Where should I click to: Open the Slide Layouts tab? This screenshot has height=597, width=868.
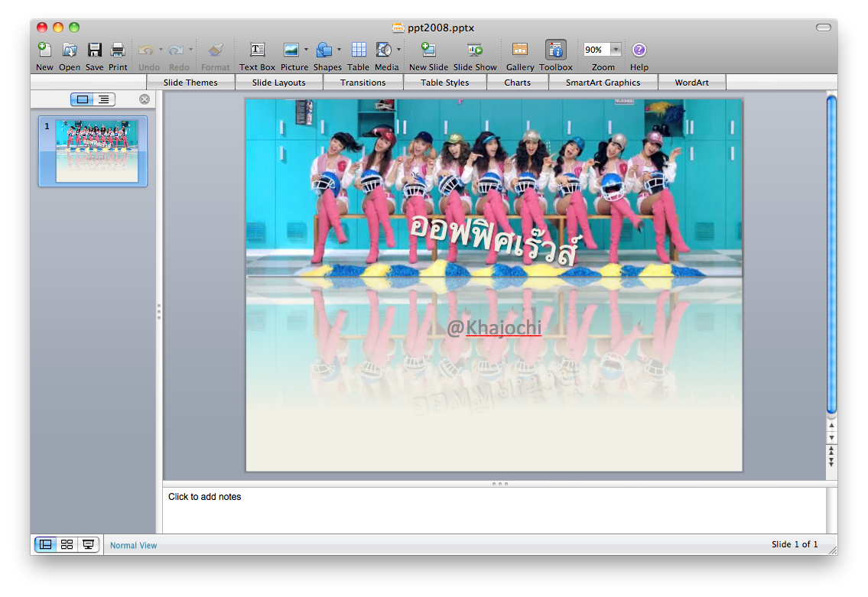[279, 83]
